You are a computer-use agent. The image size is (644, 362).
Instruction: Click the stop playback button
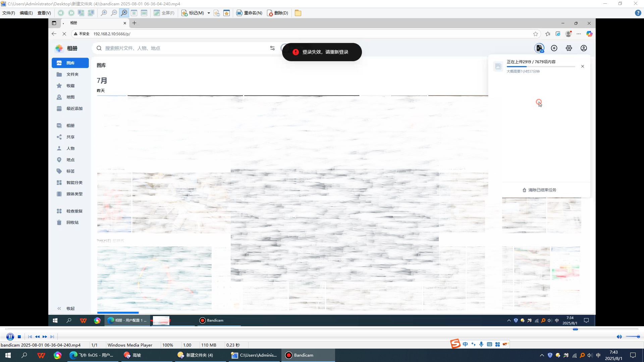pos(19,337)
